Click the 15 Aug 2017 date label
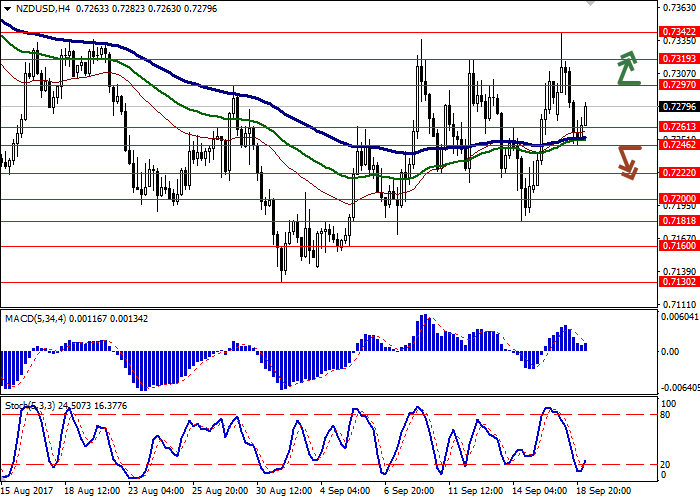Viewport: 700px width, 500px height. pos(28,491)
